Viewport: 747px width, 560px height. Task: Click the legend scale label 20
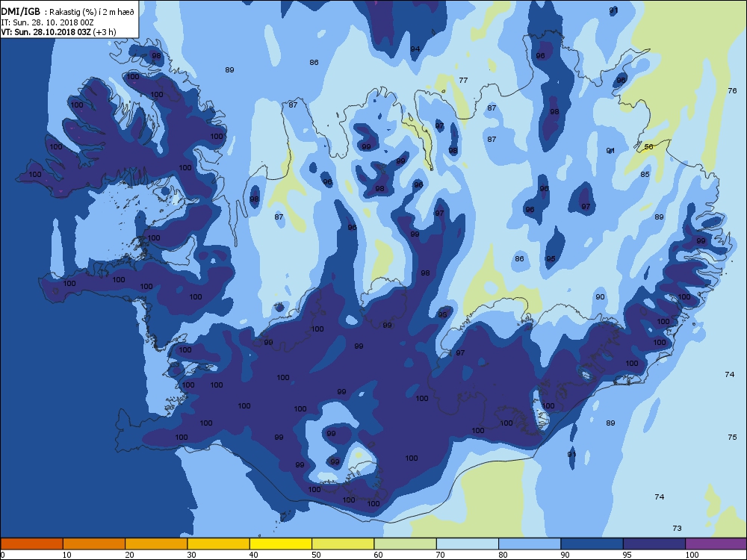[129, 555]
